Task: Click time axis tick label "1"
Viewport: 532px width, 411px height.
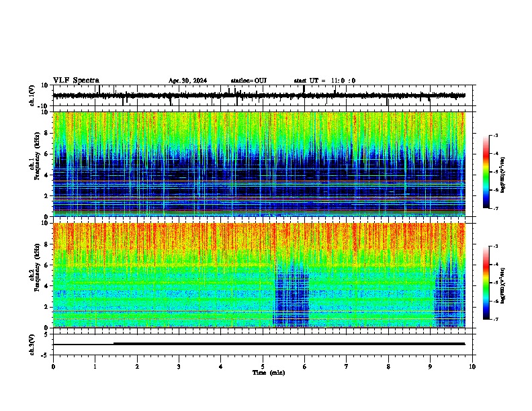Action: (95, 367)
